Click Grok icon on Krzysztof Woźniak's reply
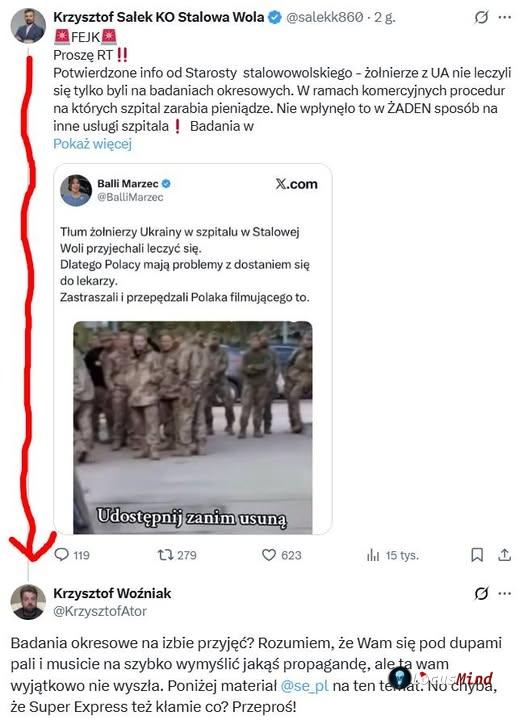The height and width of the screenshot is (720, 523). [x=481, y=593]
